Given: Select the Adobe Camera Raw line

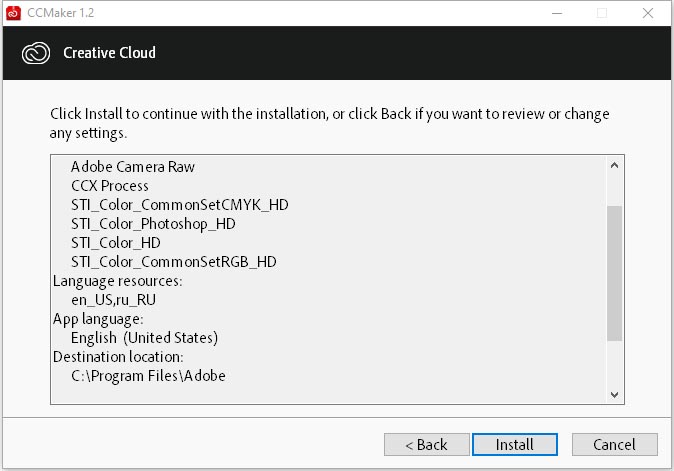Looking at the screenshot, I should 133,167.
